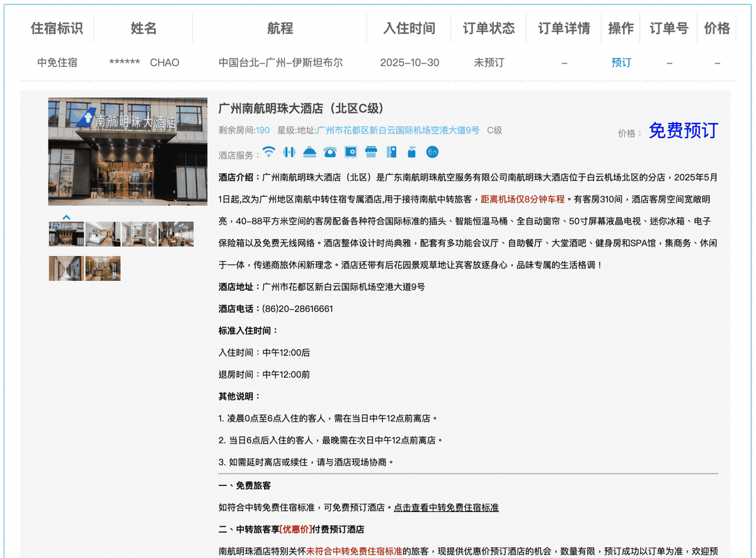Click the 入住时间 column header
756x558 pixels.
pos(409,28)
